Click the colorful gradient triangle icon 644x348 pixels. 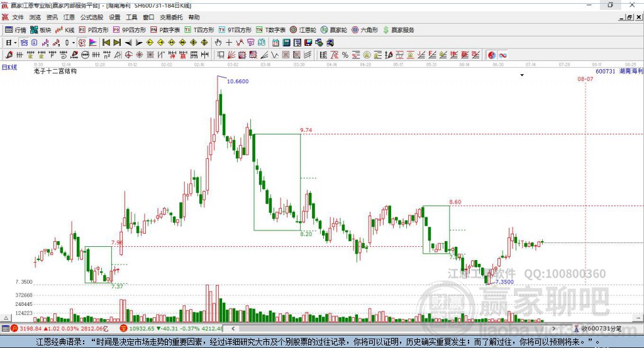tap(93, 43)
